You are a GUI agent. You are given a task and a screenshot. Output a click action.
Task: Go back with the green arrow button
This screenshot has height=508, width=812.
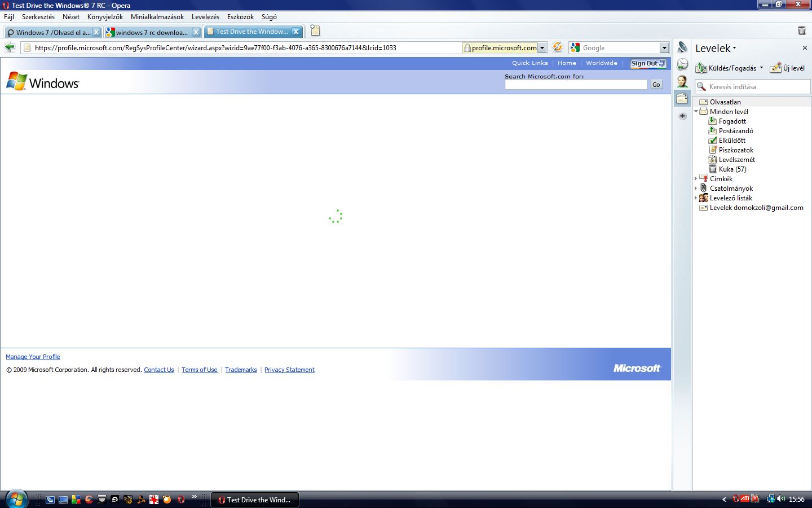click(10, 47)
